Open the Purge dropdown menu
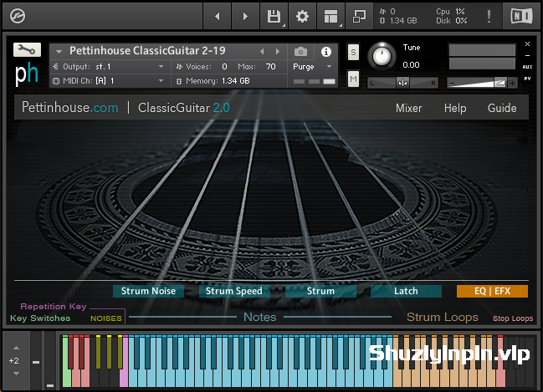 click(312, 66)
